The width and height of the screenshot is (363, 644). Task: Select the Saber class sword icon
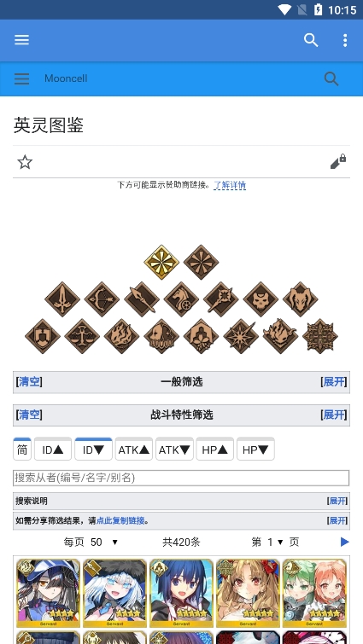[x=62, y=299]
